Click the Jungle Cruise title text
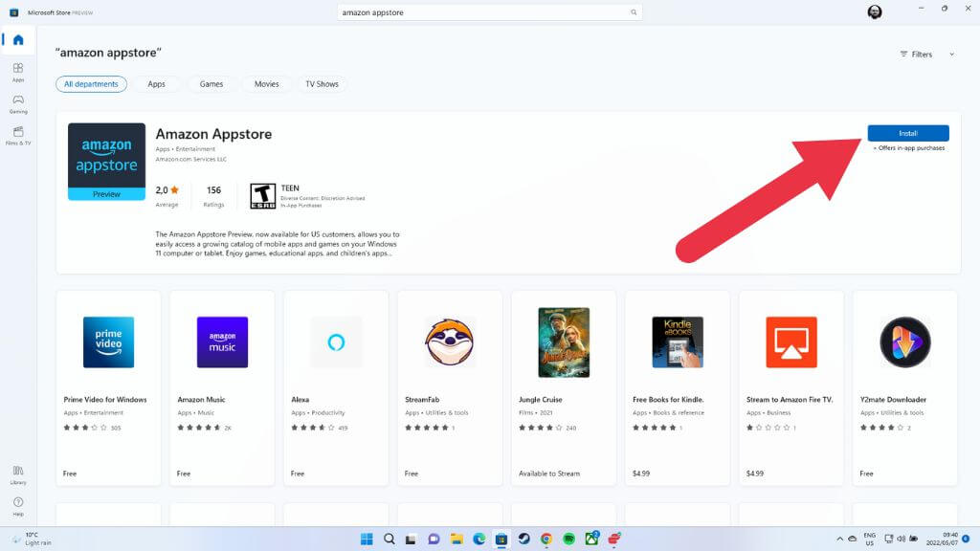 [540, 400]
